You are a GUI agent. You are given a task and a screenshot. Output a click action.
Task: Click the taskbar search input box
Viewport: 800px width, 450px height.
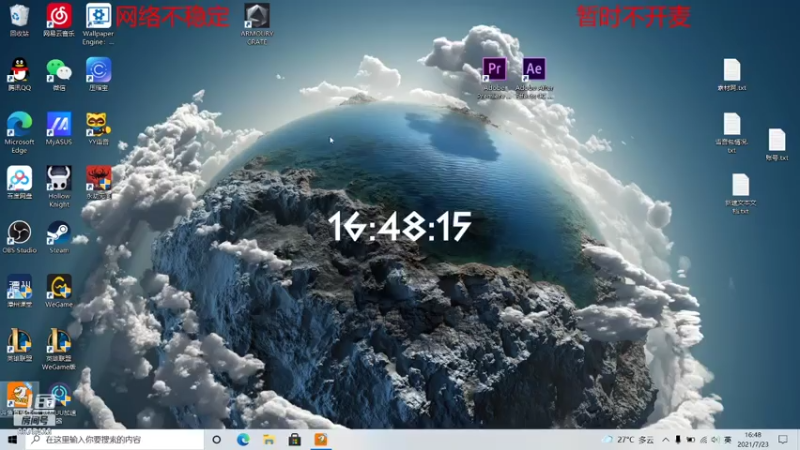pos(114,439)
